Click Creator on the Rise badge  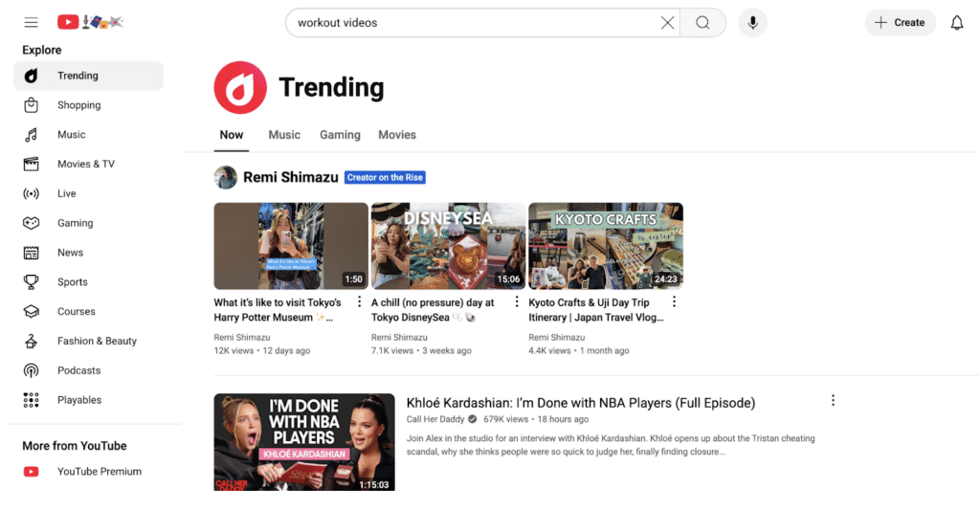[385, 177]
